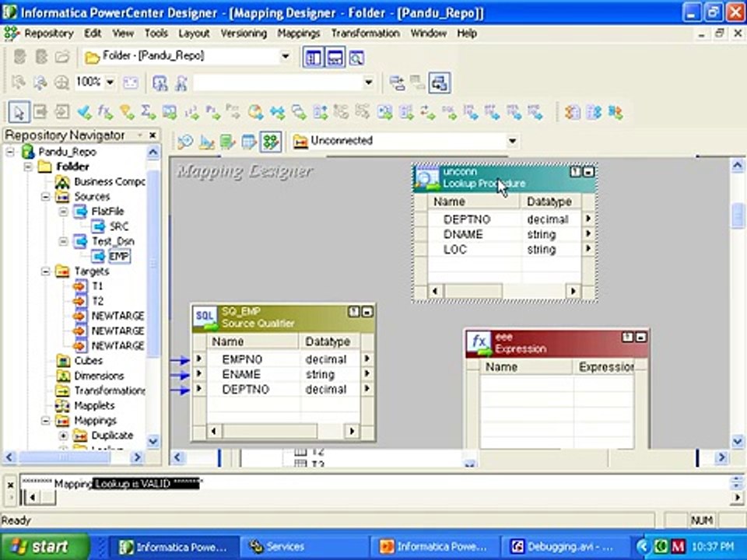
Task: Collapse the Targets tree node
Action: coord(46,271)
